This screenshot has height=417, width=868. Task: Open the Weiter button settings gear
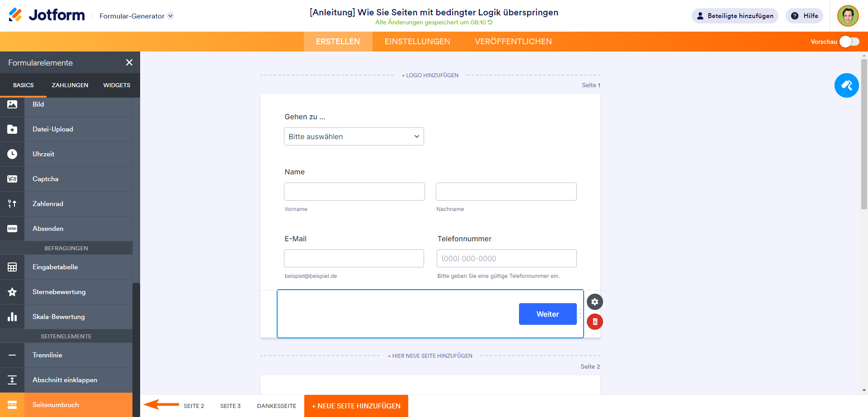coord(594,302)
